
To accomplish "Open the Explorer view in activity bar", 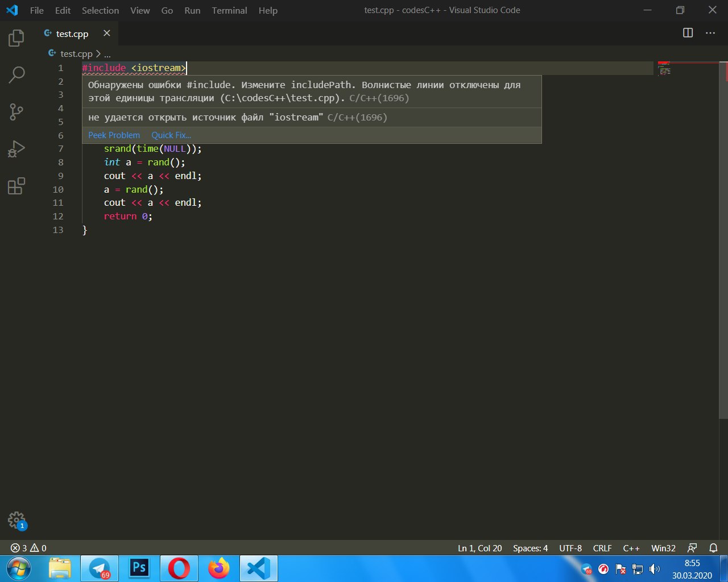I will [16, 38].
